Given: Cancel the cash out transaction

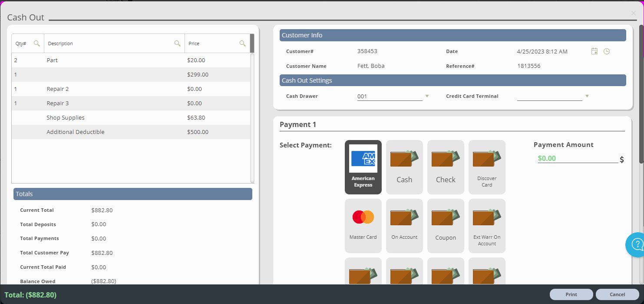Looking at the screenshot, I should point(617,294).
